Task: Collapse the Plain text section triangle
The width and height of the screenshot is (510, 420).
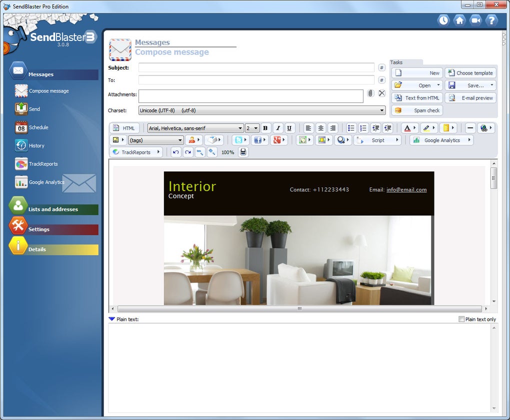Action: pyautogui.click(x=111, y=319)
